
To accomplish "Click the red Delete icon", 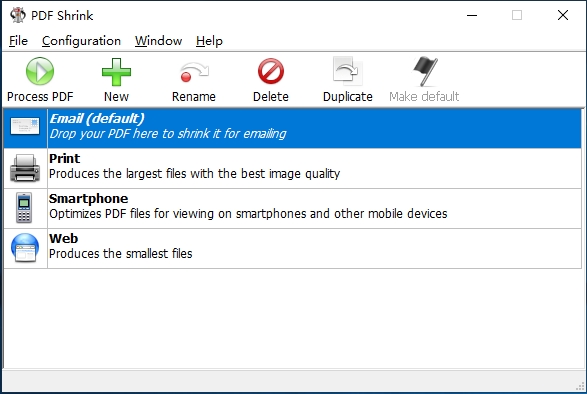I will [x=271, y=71].
